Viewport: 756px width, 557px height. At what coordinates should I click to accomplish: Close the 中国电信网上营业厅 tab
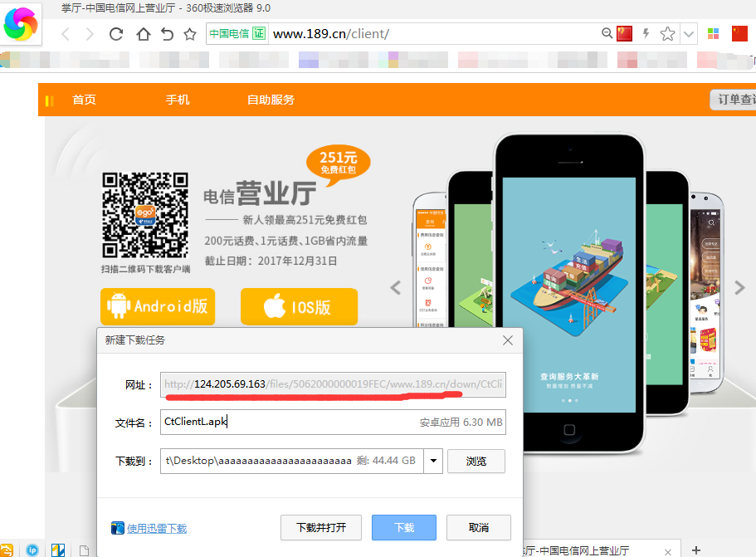pyautogui.click(x=668, y=552)
